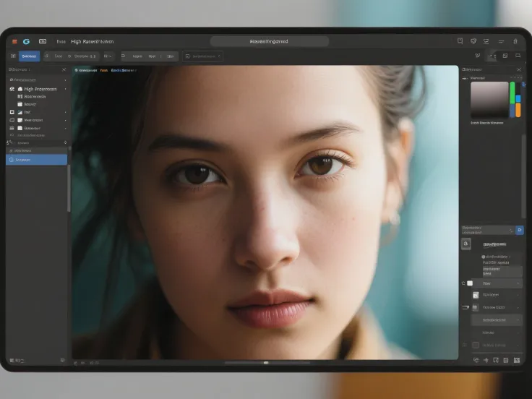Image resolution: width=532 pixels, height=399 pixels.
Task: Expand the High layer row arrow
Action: pyautogui.click(x=65, y=89)
